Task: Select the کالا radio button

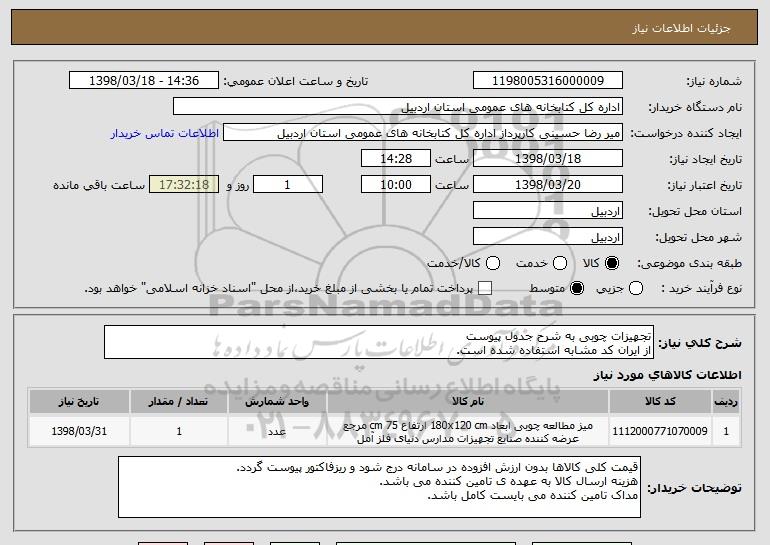Action: tap(613, 263)
